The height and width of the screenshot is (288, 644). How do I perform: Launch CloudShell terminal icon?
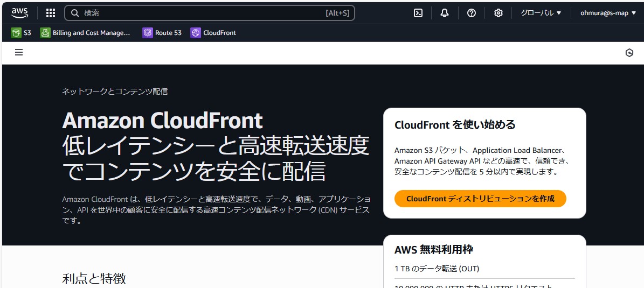(x=418, y=13)
